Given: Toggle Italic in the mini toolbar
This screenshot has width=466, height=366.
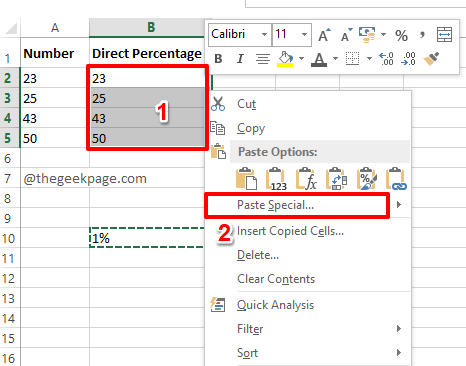Looking at the screenshot, I should click(x=240, y=59).
